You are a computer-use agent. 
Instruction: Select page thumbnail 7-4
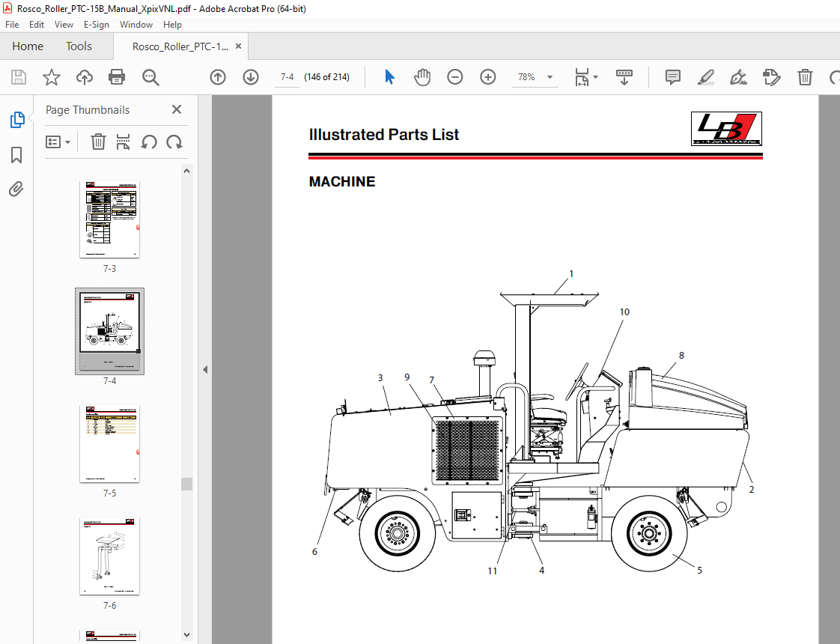(110, 332)
